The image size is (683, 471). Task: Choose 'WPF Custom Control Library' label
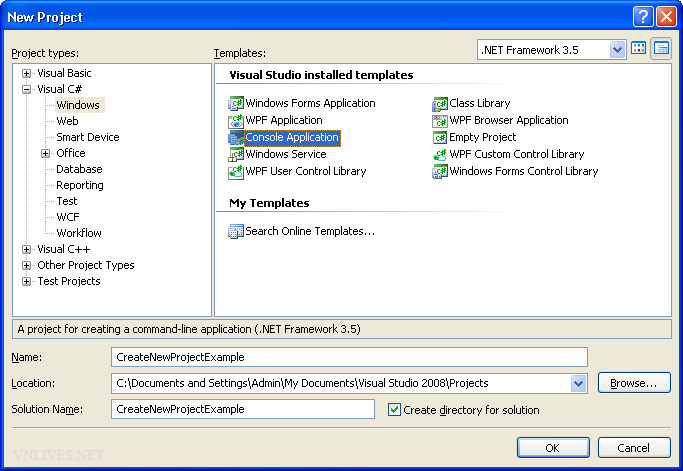(517, 154)
